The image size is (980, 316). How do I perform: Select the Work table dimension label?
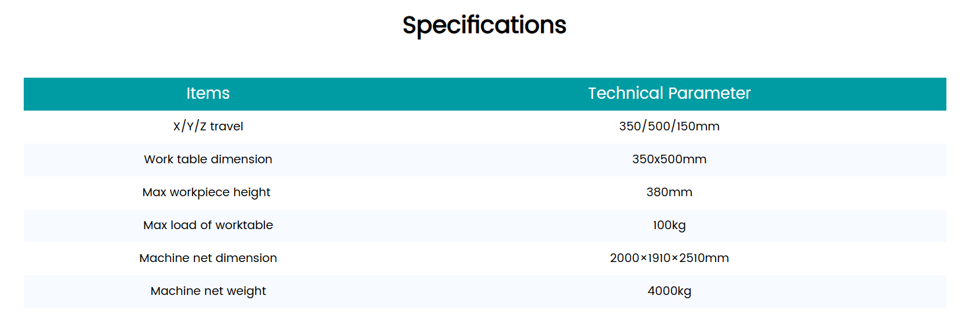(208, 159)
